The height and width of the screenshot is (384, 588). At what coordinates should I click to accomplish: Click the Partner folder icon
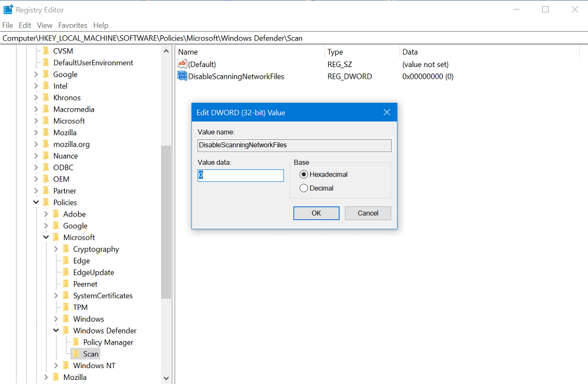coord(46,191)
